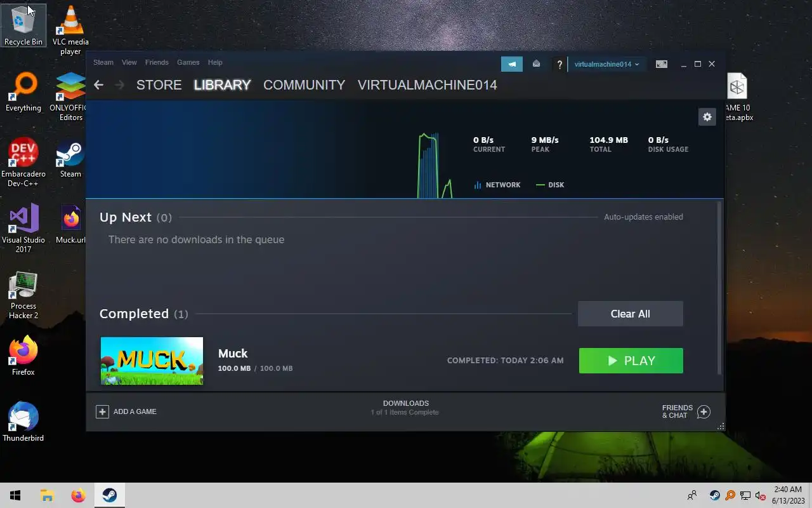
Task: Go to the STORE tab
Action: click(x=159, y=84)
